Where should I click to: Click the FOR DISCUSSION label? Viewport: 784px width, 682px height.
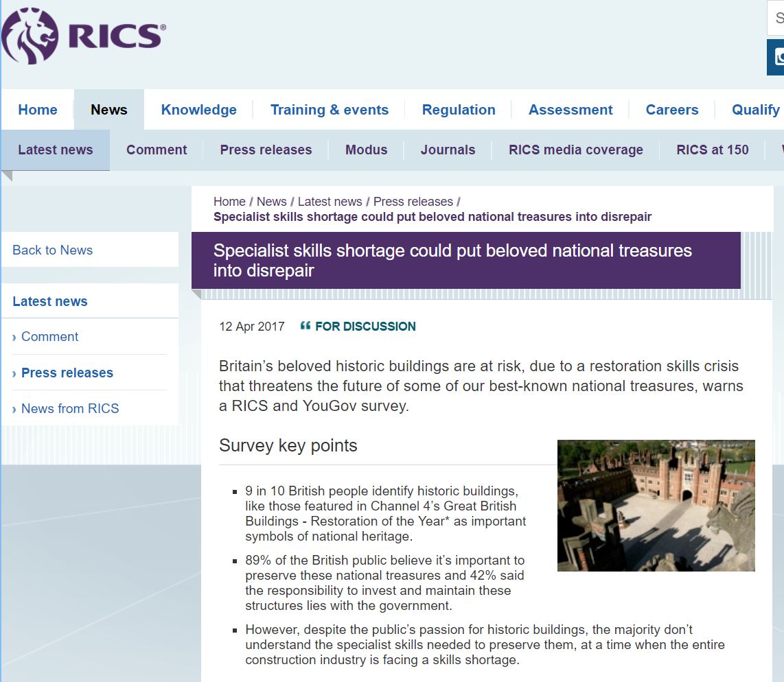(x=365, y=327)
